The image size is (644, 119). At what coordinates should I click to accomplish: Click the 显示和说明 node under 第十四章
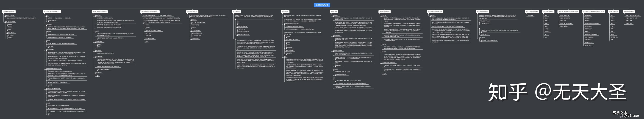point(588,16)
